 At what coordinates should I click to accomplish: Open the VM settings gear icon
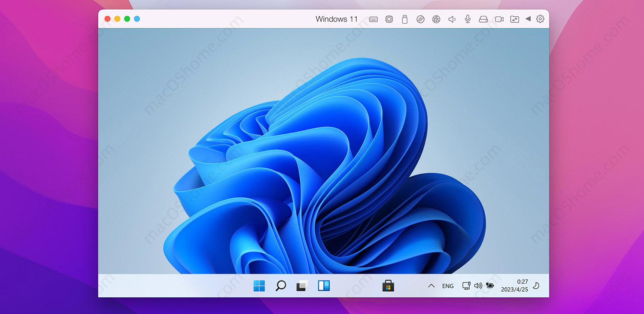pyautogui.click(x=540, y=19)
